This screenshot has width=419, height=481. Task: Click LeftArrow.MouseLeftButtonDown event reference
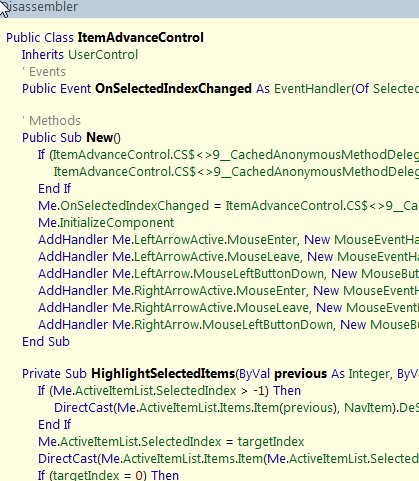pyautogui.click(x=229, y=274)
